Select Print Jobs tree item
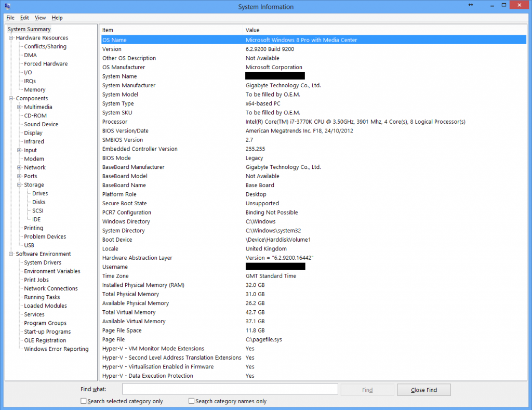 pos(36,280)
